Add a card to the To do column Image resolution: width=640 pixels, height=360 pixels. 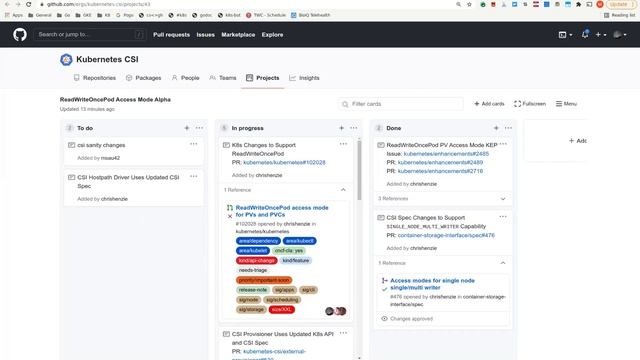pyautogui.click(x=187, y=128)
